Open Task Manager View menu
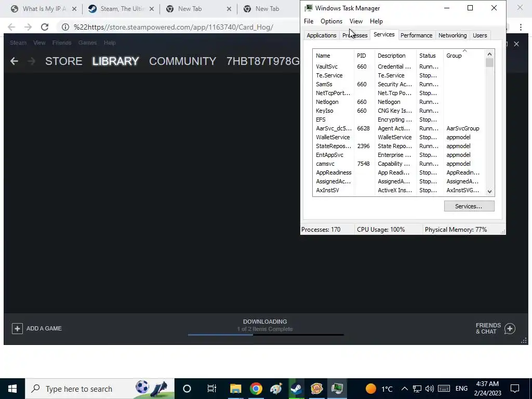 tap(356, 21)
